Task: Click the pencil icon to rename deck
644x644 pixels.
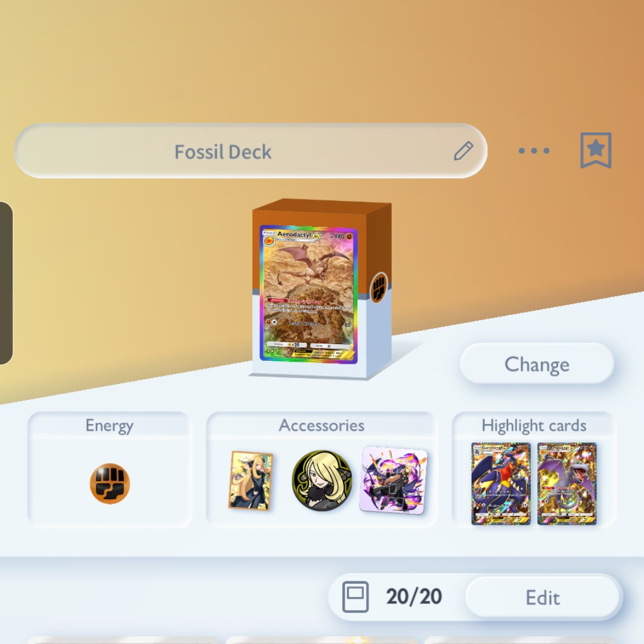Action: tap(464, 151)
